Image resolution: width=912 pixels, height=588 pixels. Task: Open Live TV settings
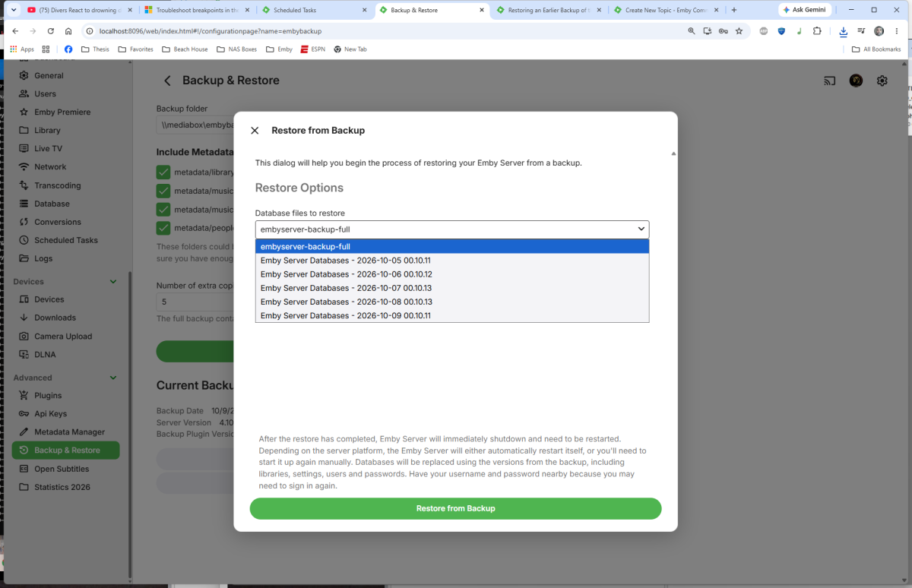click(65, 148)
